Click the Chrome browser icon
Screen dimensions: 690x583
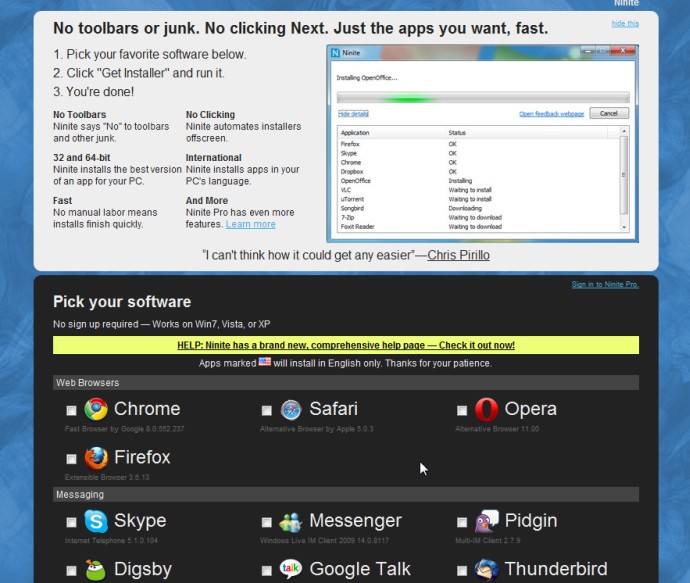click(96, 409)
